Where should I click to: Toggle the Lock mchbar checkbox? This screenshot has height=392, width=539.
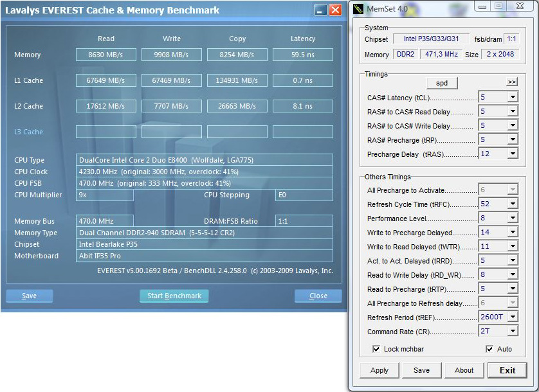click(x=376, y=349)
